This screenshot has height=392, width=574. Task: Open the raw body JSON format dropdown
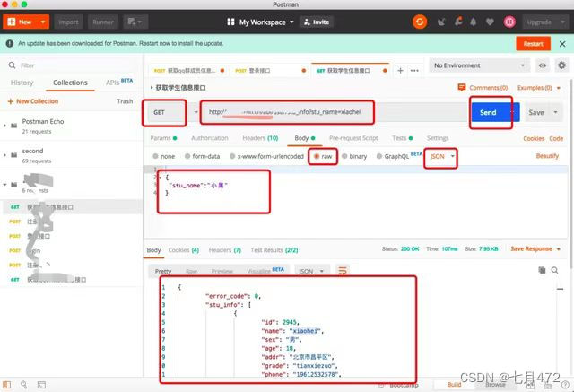pos(442,157)
